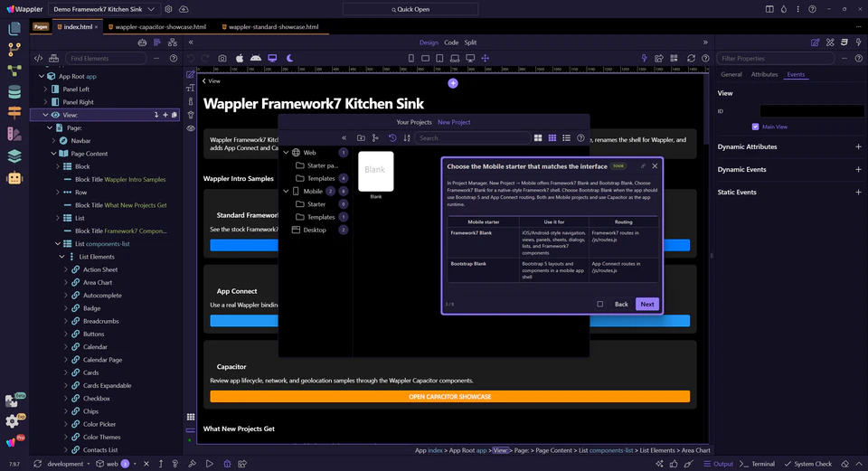
Task: Click the refresh design view icon
Action: [x=691, y=58]
